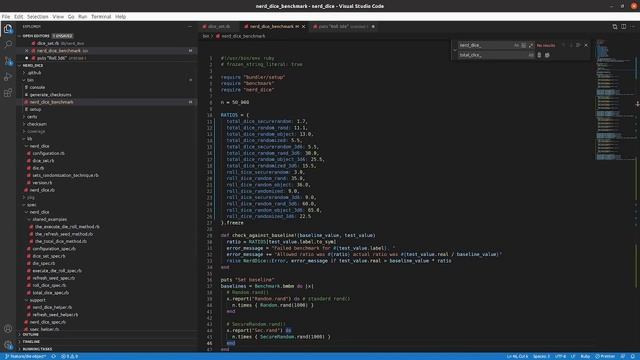Open the Help menu
This screenshot has height=360, width=640.
[120, 17]
